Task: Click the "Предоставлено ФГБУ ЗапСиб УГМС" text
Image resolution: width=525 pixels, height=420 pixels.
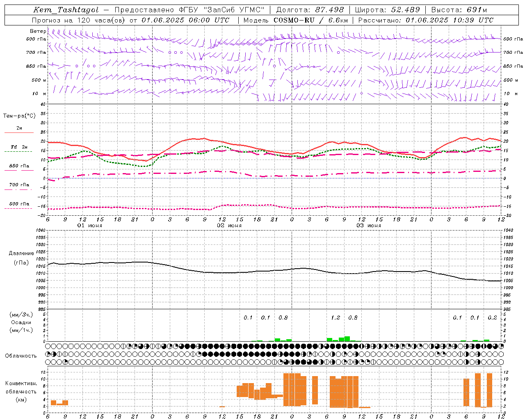Action: click(190, 10)
